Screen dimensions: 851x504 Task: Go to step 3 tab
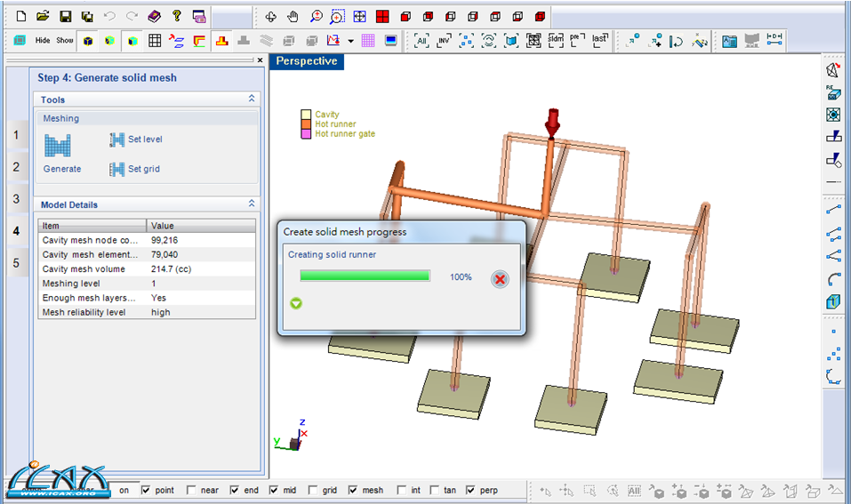(15, 199)
